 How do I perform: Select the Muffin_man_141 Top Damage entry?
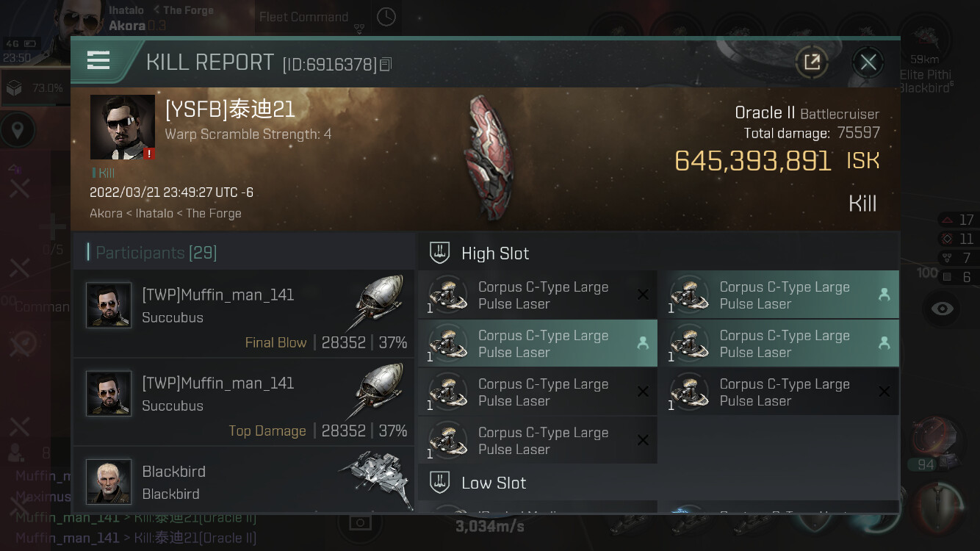click(x=244, y=402)
